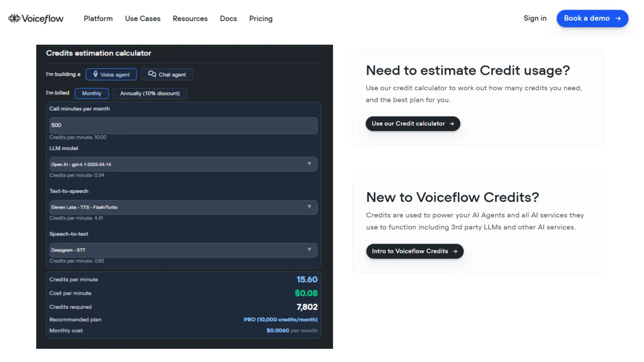Image resolution: width=644 pixels, height=362 pixels.
Task: Click the dropdown arrow on Speech-to-text field
Action: [309, 250]
